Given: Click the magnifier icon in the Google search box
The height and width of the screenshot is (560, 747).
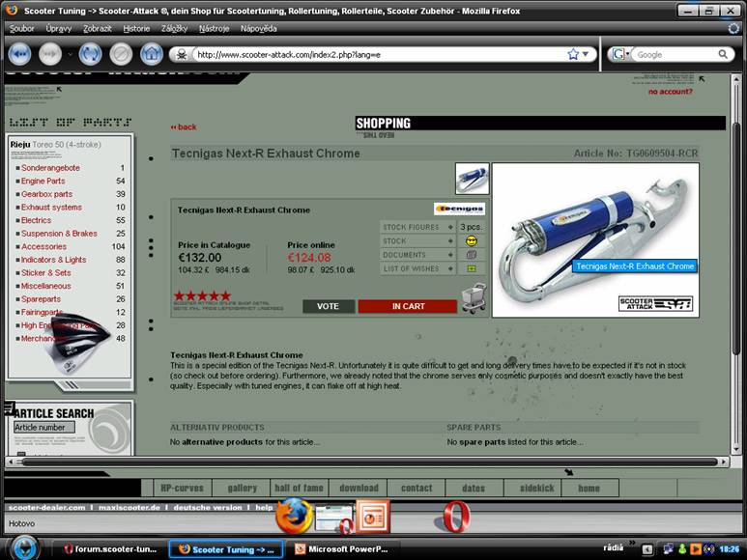Looking at the screenshot, I should (723, 55).
